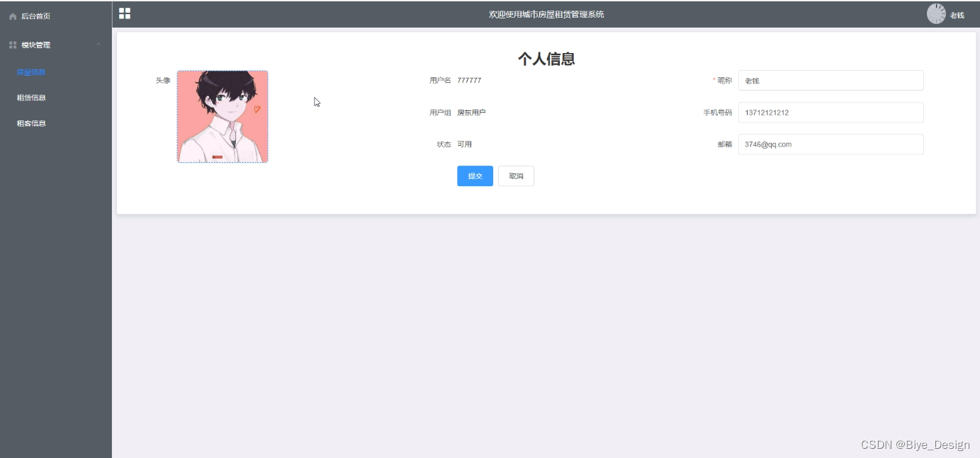This screenshot has width=980, height=458.
Task: Click the user avatar icon in header
Action: pyautogui.click(x=936, y=14)
